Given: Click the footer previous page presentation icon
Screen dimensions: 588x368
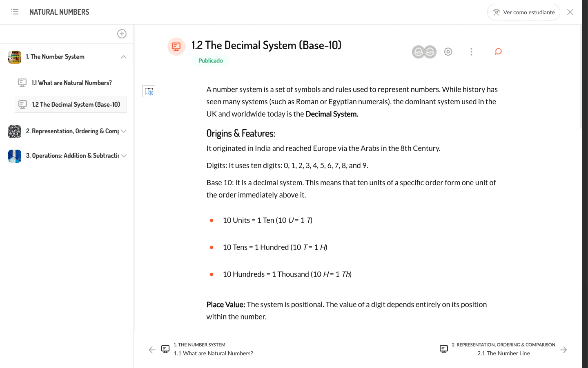Looking at the screenshot, I should pyautogui.click(x=165, y=349).
